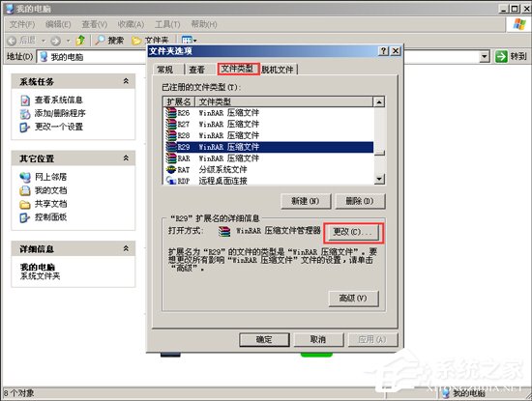Open the views dropdown in toolbar
532x401 pixels.
(189, 41)
